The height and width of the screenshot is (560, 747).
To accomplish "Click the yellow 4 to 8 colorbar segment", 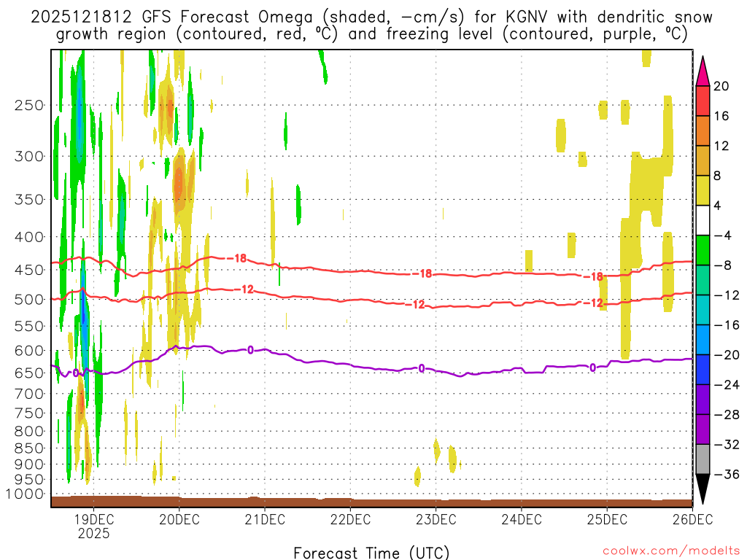I will [x=703, y=190].
